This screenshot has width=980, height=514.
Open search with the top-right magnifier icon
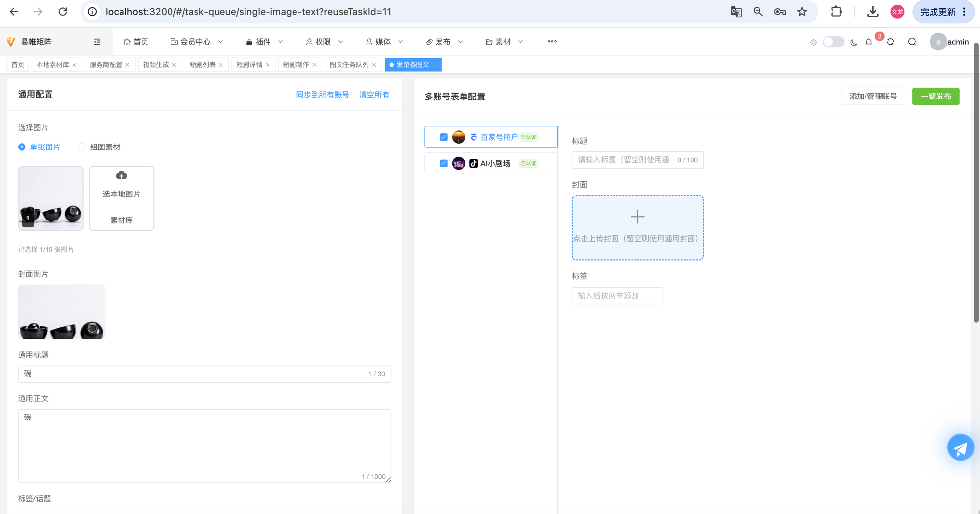click(x=912, y=42)
